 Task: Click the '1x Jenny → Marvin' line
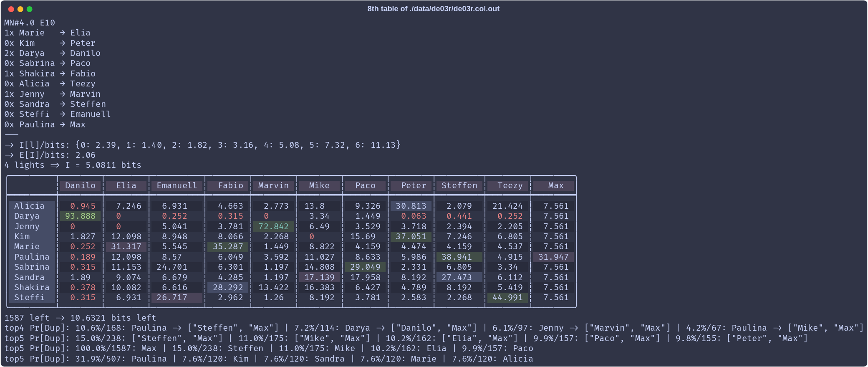coord(52,94)
